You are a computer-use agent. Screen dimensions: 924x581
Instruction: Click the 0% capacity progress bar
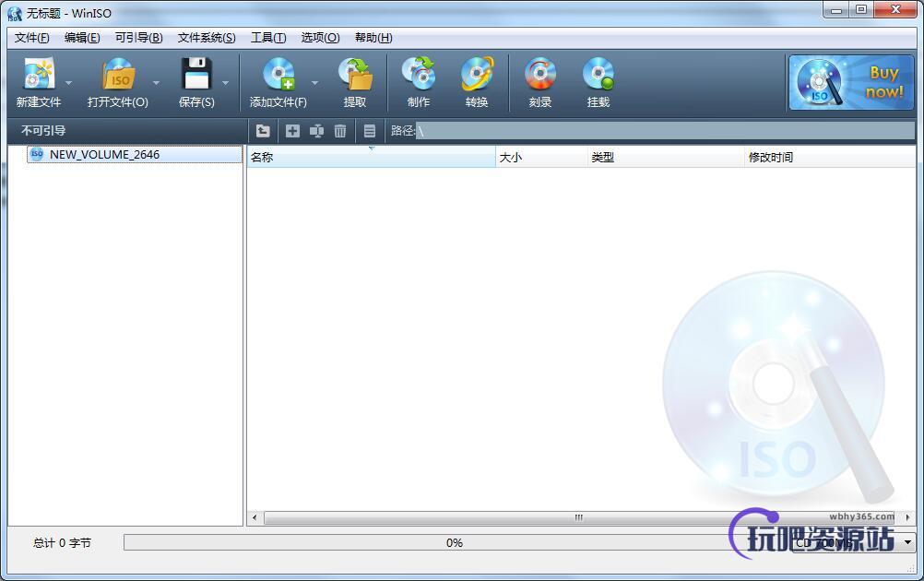454,542
